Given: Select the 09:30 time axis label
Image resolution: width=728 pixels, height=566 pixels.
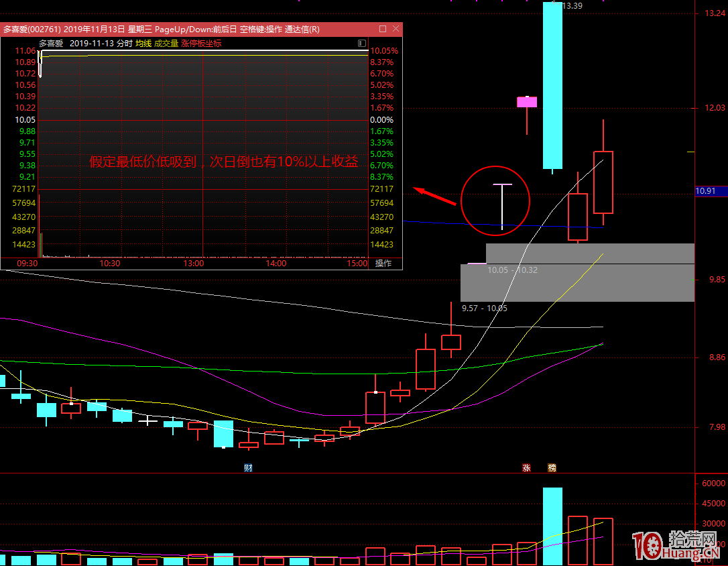Looking at the screenshot, I should point(27,264).
